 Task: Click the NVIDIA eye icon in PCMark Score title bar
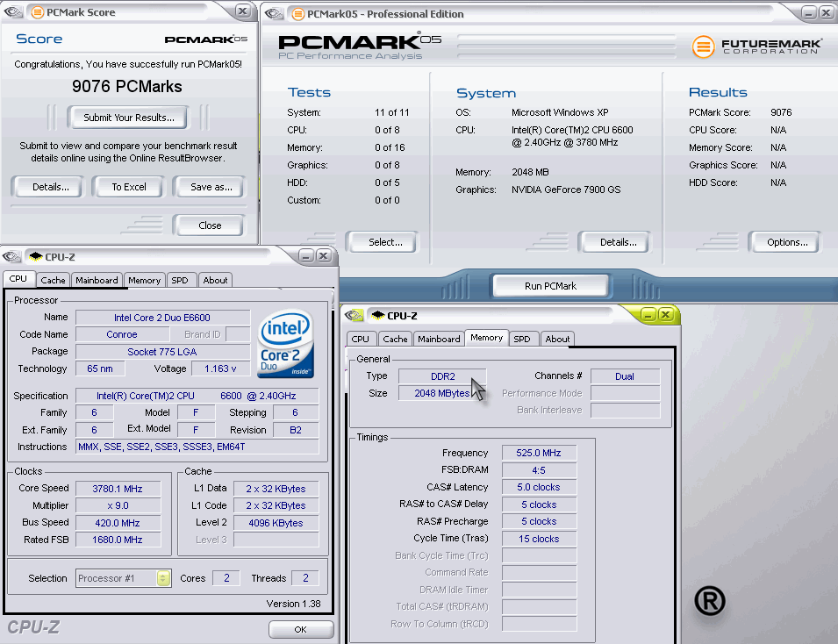pos(13,11)
